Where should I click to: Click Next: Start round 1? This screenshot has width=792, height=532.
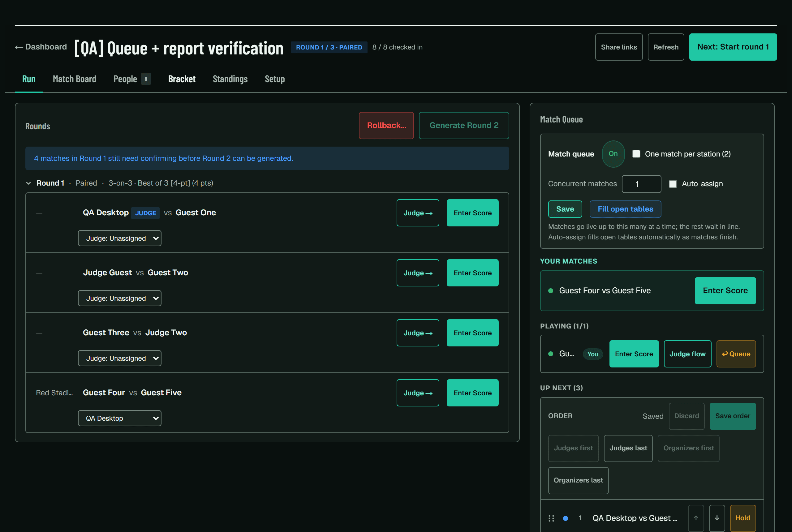pyautogui.click(x=733, y=47)
